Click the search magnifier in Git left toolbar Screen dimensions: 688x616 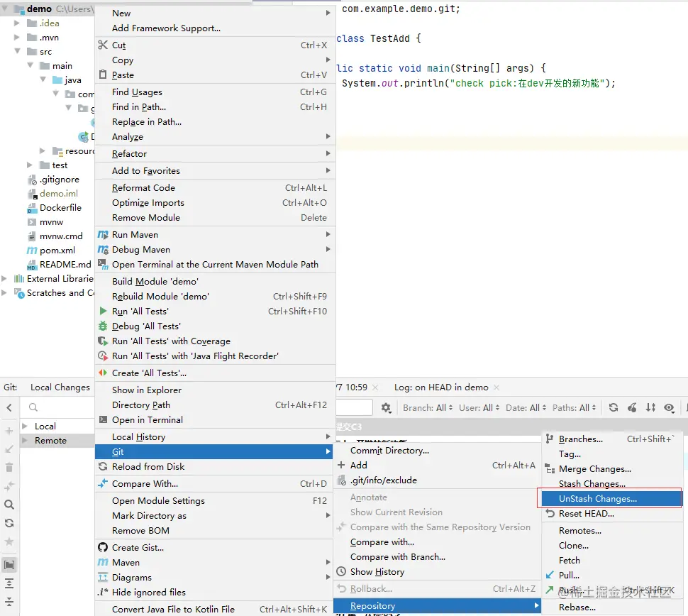pyautogui.click(x=9, y=505)
